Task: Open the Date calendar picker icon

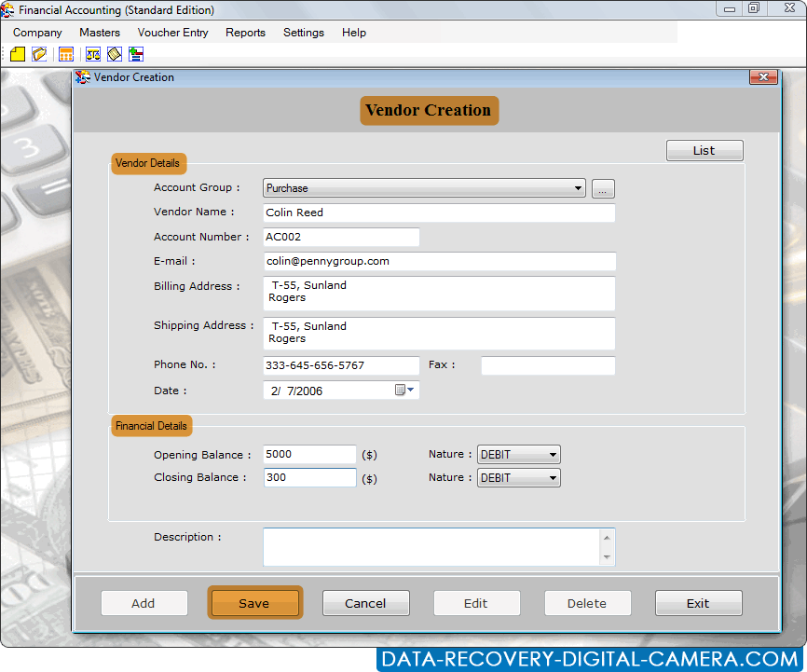Action: (404, 390)
